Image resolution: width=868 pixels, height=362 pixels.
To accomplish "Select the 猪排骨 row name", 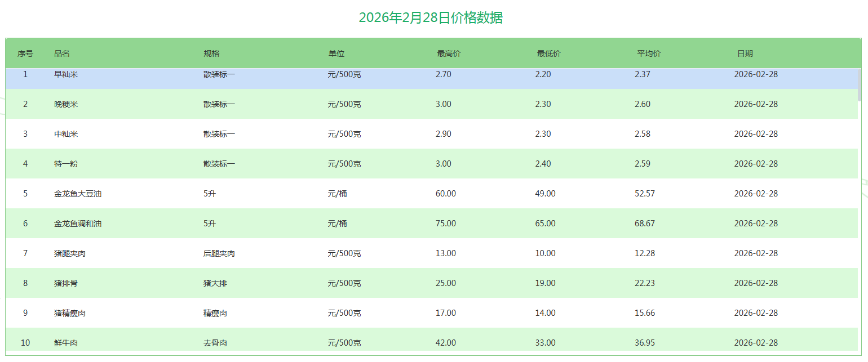I will (x=66, y=283).
